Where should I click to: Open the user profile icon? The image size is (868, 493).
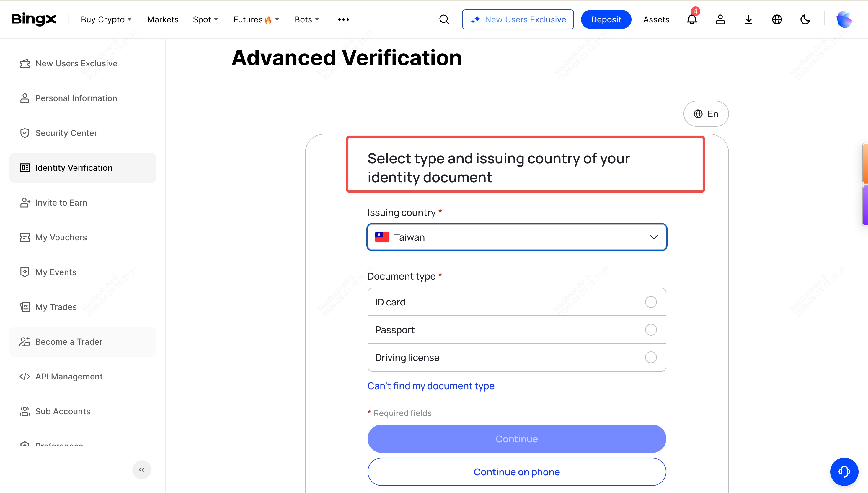(720, 20)
